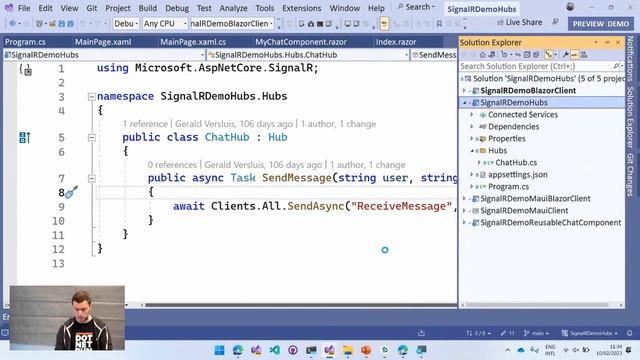Image resolution: width=640 pixels, height=360 pixels.
Task: Click the bookmark toolbar icon
Action: coord(439,24)
